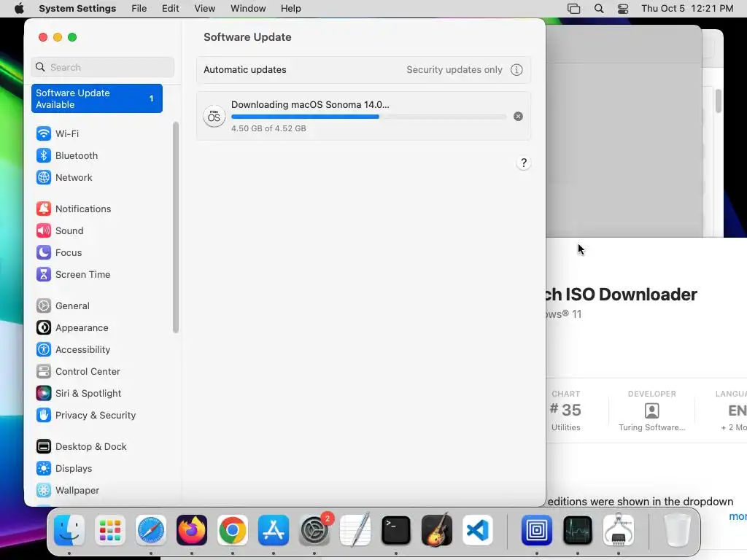Select Privacy & Security in the sidebar
The width and height of the screenshot is (747, 560).
click(x=86, y=416)
